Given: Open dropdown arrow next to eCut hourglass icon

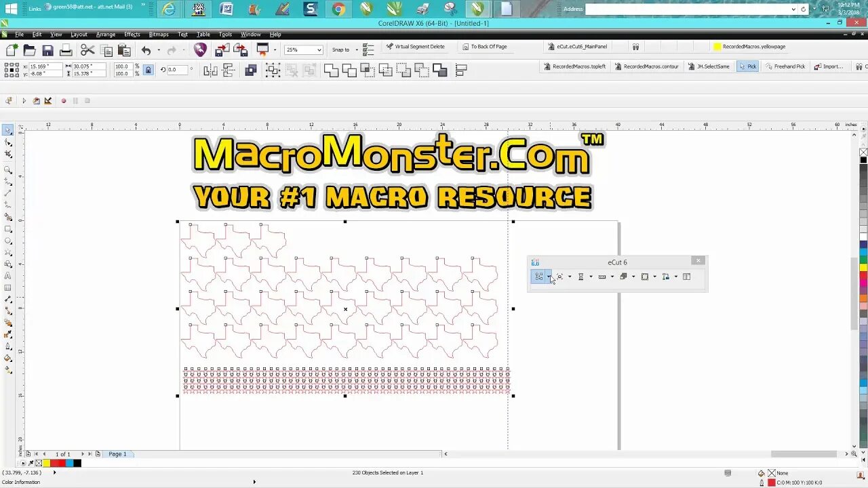Looking at the screenshot, I should tap(591, 277).
